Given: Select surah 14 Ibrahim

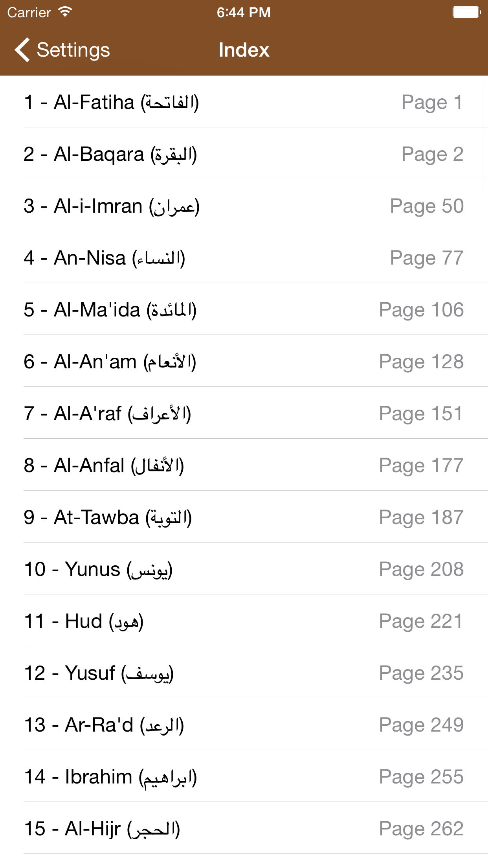Looking at the screenshot, I should click(110, 777).
